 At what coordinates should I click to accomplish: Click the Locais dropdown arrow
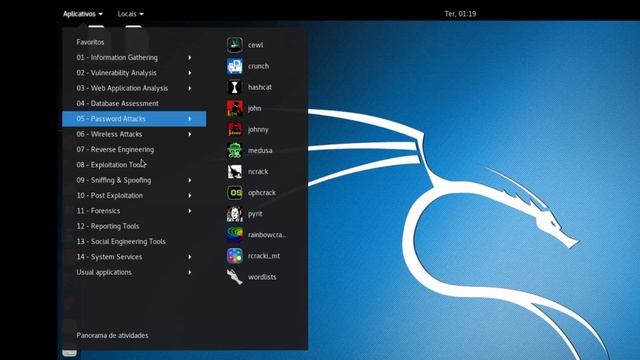click(141, 14)
